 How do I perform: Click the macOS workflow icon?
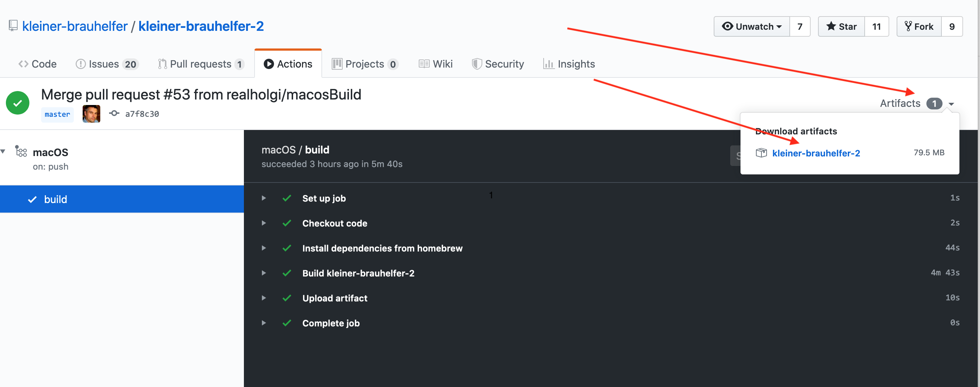click(x=21, y=152)
